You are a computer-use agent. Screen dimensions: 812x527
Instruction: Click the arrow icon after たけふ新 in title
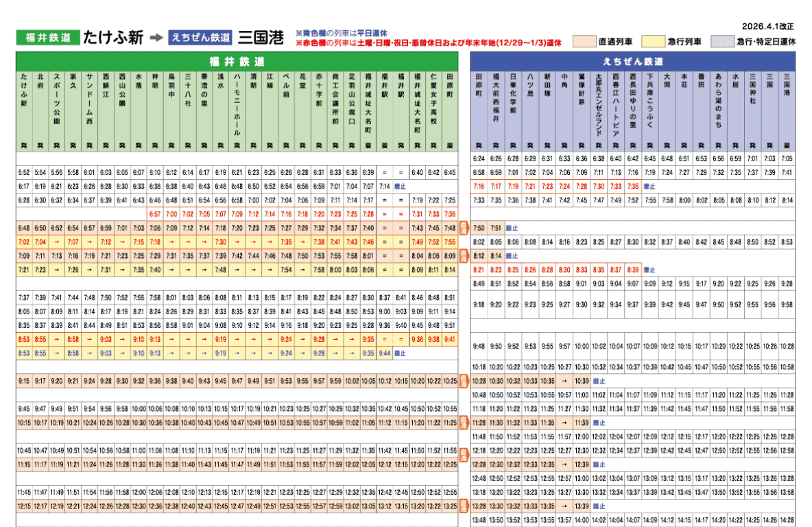pyautogui.click(x=156, y=38)
